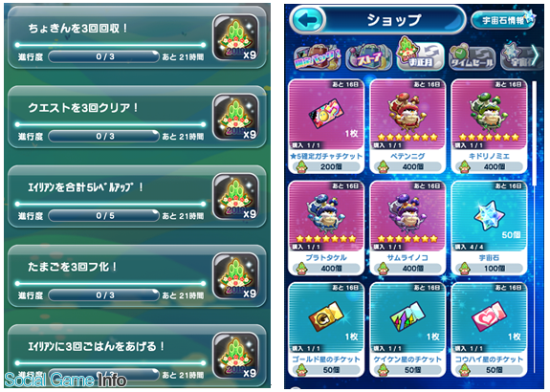Select the ケイケン星のチケット item
This screenshot has height=392, width=550.
point(407,330)
